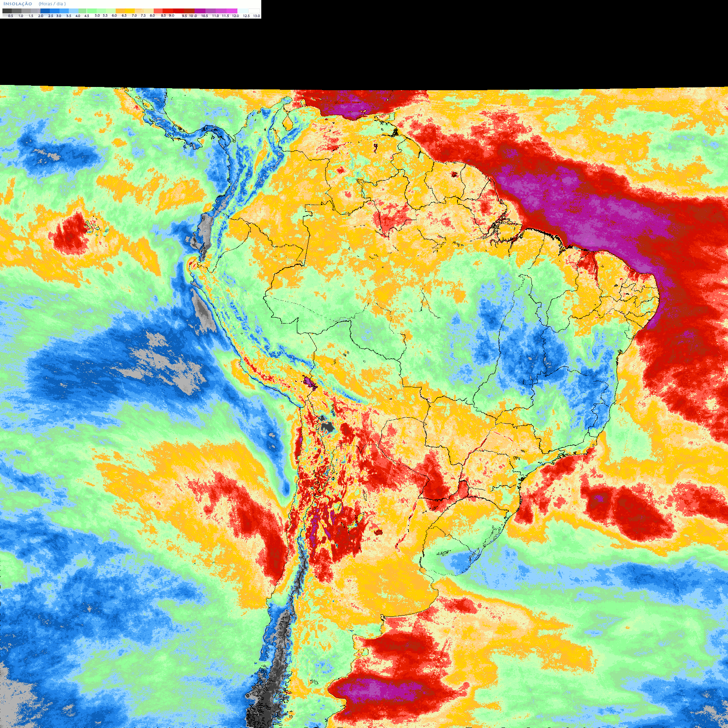Click the 12.5 legend value
728x728 pixels.
(246, 16)
